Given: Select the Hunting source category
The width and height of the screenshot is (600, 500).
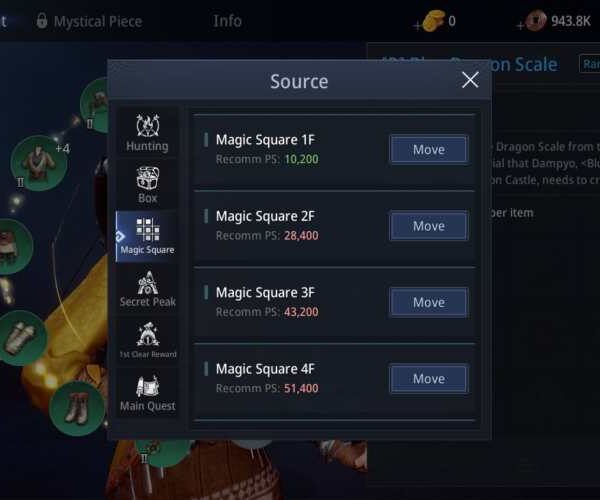Looking at the screenshot, I should [x=147, y=132].
